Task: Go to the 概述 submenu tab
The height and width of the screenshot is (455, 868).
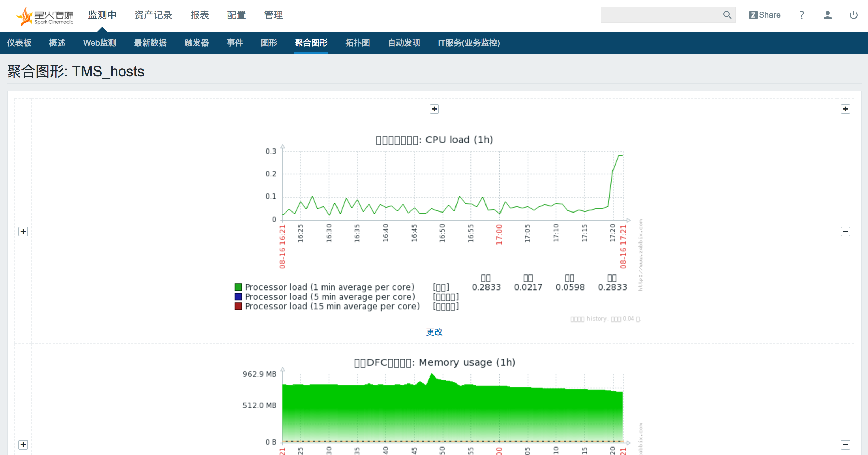Action: (x=57, y=43)
